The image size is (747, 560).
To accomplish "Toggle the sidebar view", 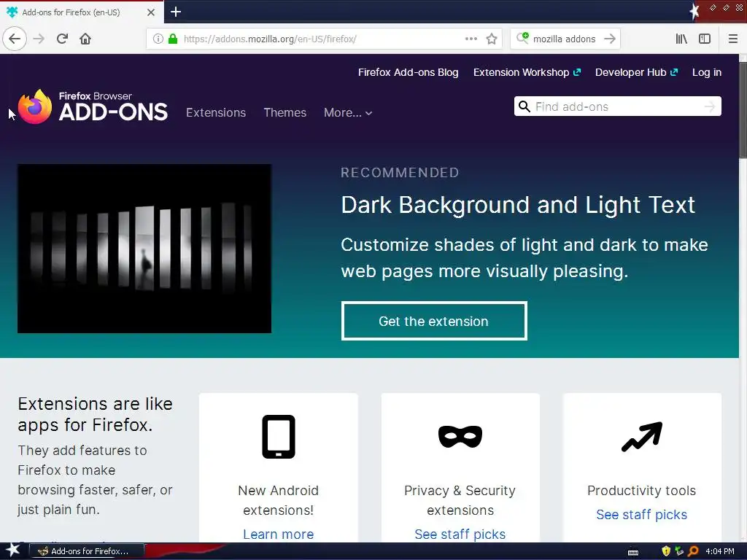I will click(x=705, y=39).
